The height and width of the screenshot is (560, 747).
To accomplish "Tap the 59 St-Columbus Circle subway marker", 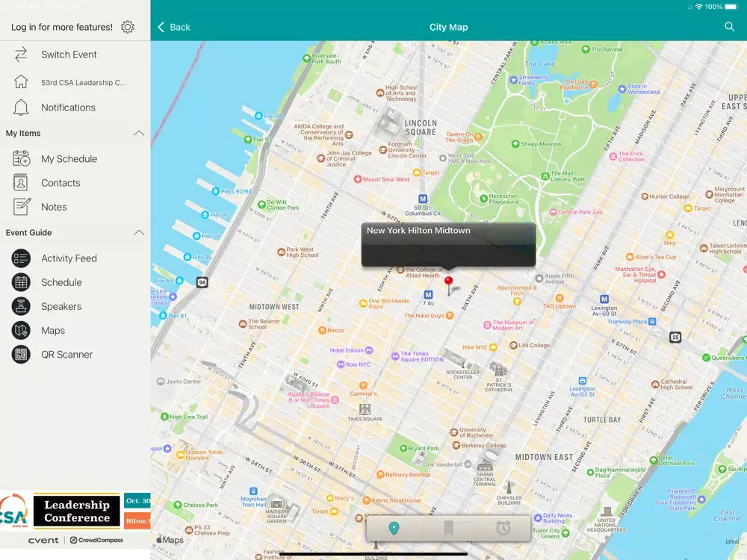I will pos(423,199).
